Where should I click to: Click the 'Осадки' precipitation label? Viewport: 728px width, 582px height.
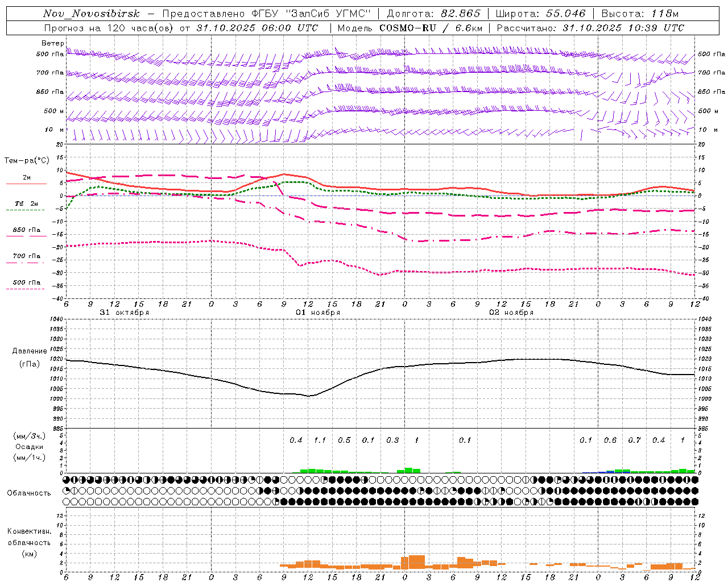click(x=30, y=447)
